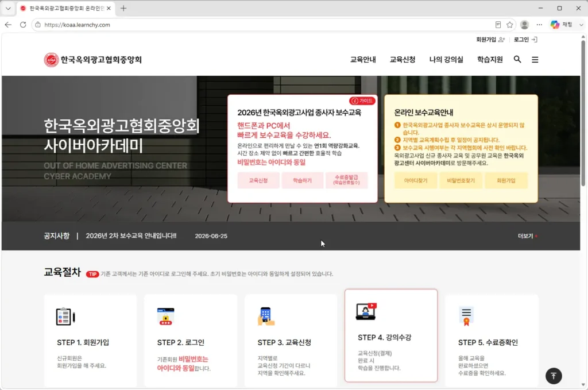The width and height of the screenshot is (588, 390).
Task: Click the red 가이드 badge
Action: (x=362, y=101)
